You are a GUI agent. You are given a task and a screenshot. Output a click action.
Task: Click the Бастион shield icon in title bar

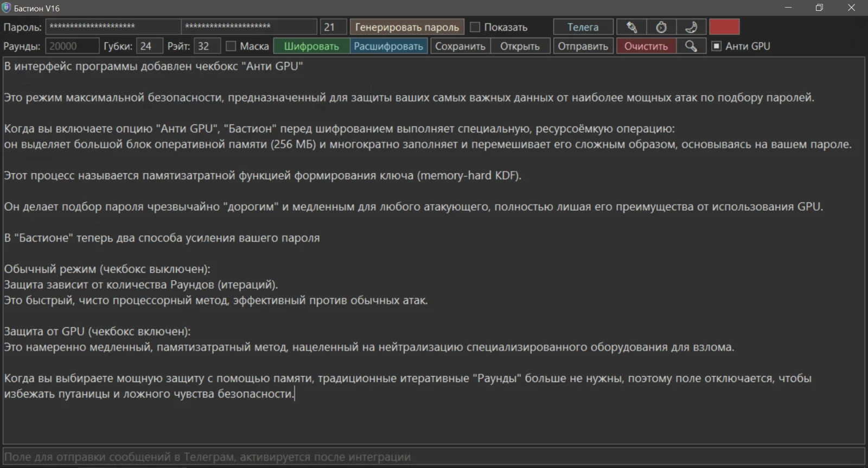pyautogui.click(x=7, y=8)
